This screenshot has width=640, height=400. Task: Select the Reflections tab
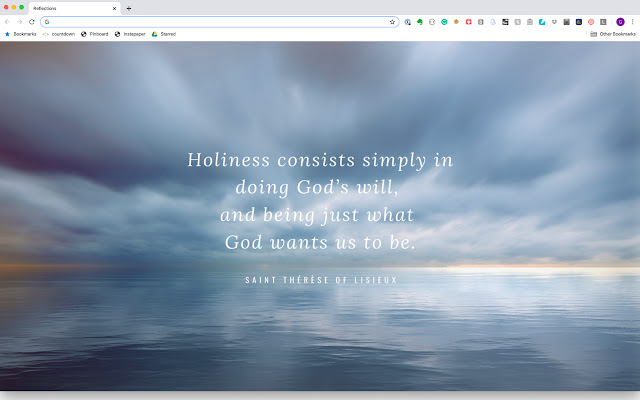point(74,8)
